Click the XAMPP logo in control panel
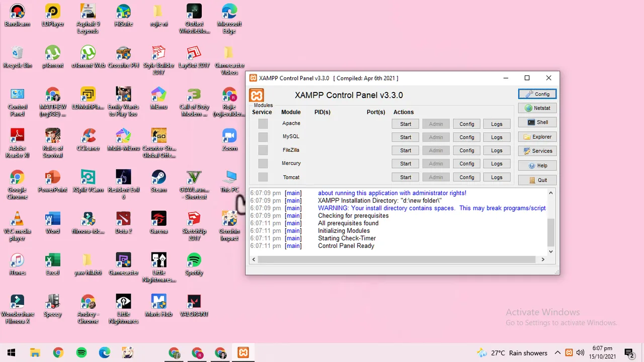The image size is (644, 362). [x=257, y=96]
